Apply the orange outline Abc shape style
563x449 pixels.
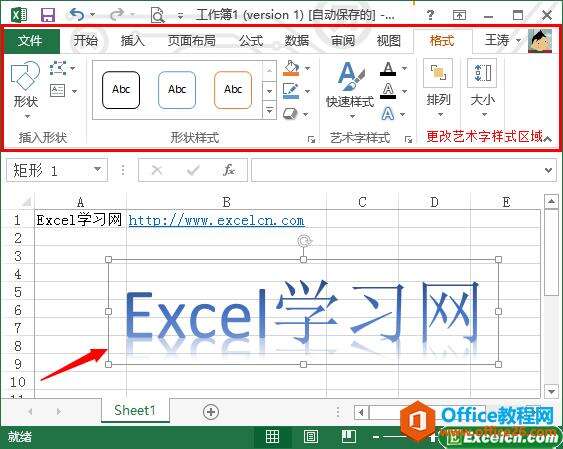click(x=233, y=90)
